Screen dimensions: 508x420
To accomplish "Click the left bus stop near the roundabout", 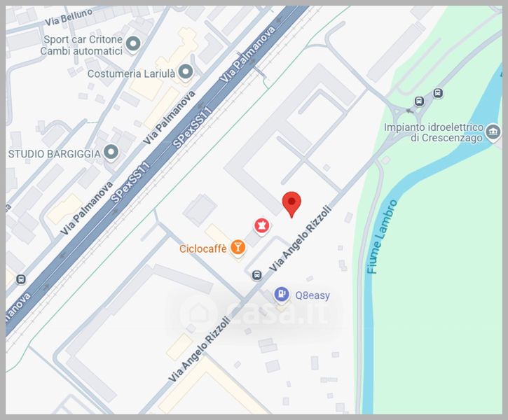I will point(419,101).
